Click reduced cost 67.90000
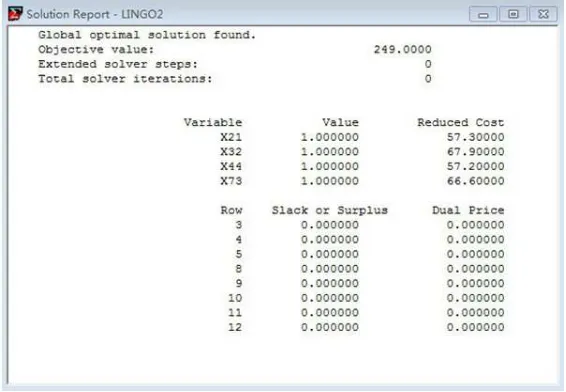This screenshot has height=392, width=566. tap(475, 152)
